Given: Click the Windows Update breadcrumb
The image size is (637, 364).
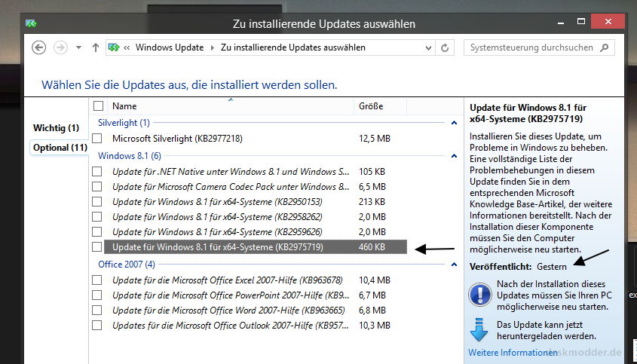Looking at the screenshot, I should tap(170, 47).
